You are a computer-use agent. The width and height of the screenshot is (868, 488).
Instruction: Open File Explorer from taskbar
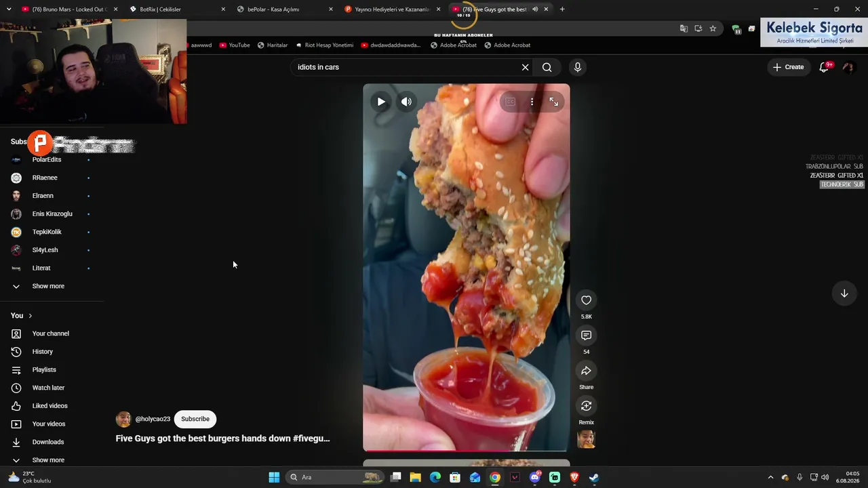click(416, 477)
